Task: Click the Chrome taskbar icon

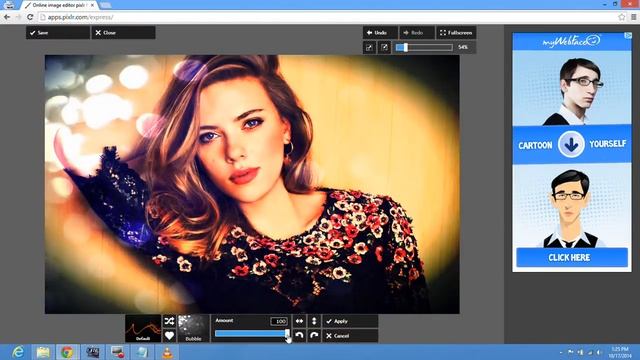Action: coord(67,352)
